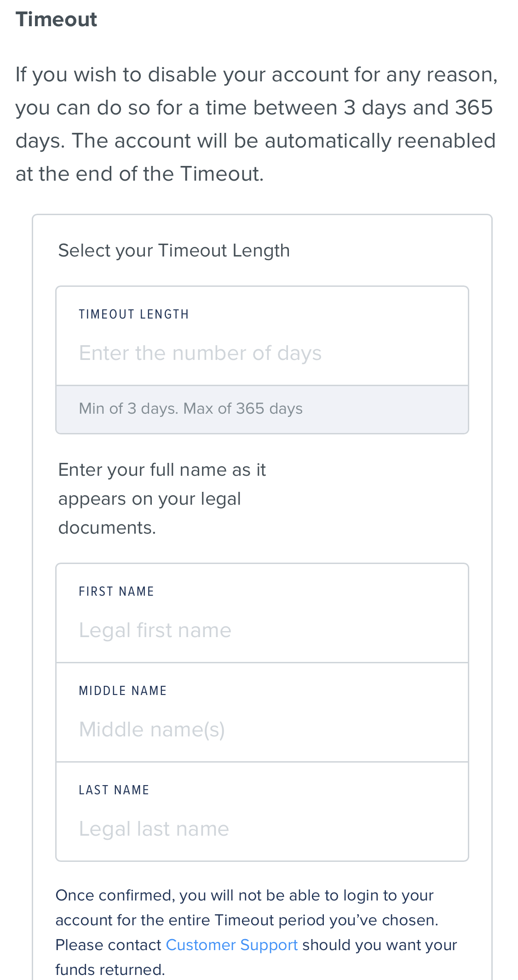The image size is (518, 980).
Task: Select the Max of 365 days hint
Action: [x=244, y=409]
